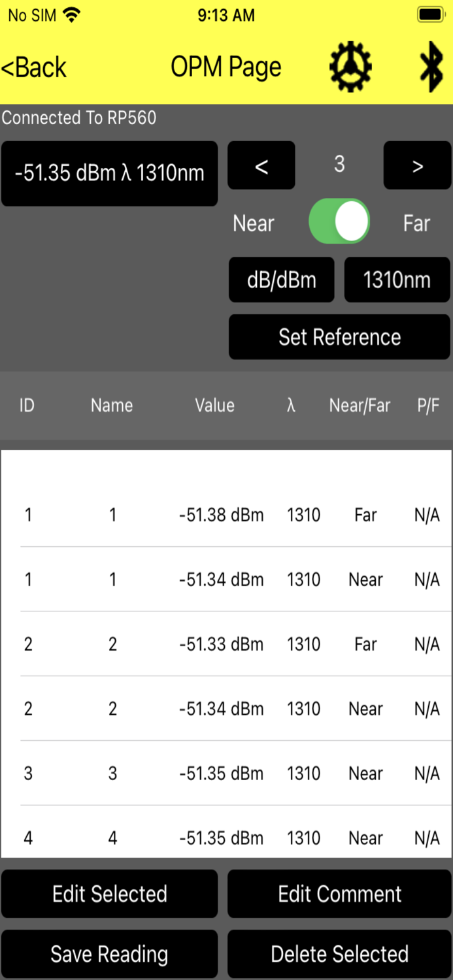
Task: Click the channel number 3 display
Action: coord(339,165)
